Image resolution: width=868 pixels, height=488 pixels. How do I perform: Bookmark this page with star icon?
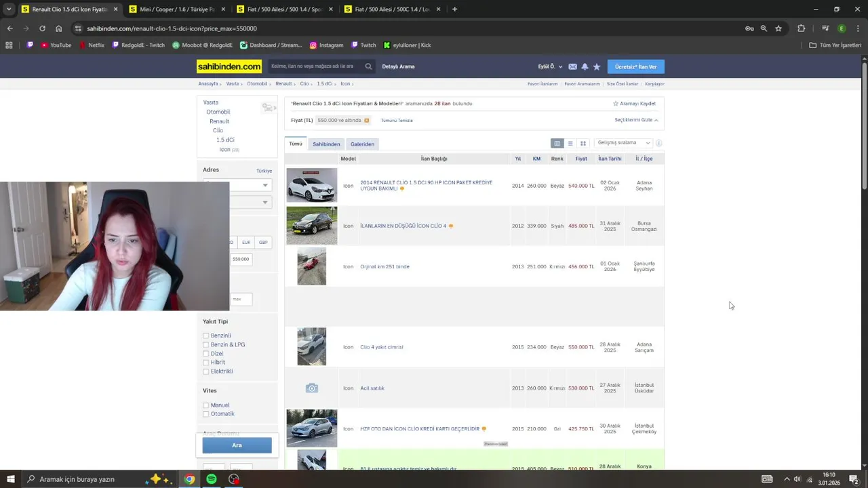point(778,28)
